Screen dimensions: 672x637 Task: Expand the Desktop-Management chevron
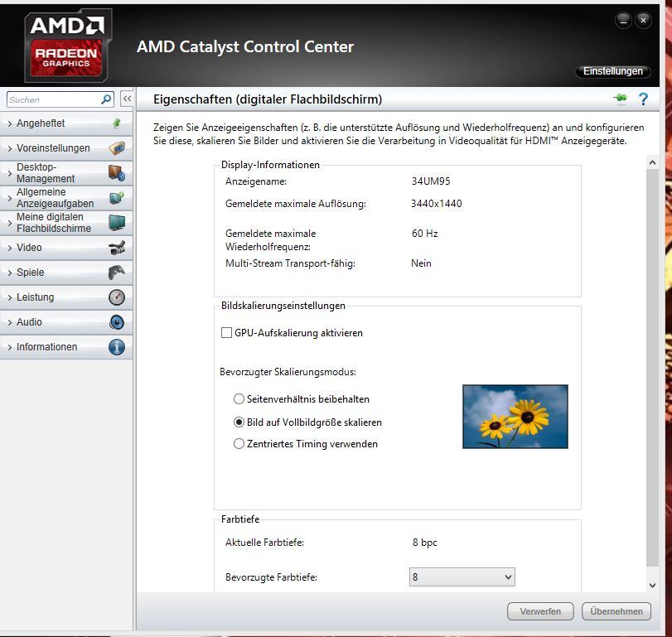click(x=10, y=173)
